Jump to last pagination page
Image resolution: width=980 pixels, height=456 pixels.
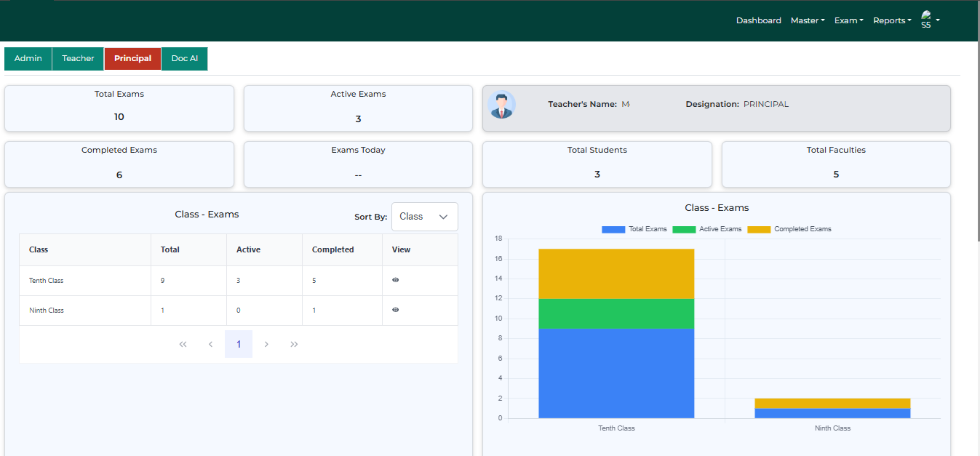[294, 344]
